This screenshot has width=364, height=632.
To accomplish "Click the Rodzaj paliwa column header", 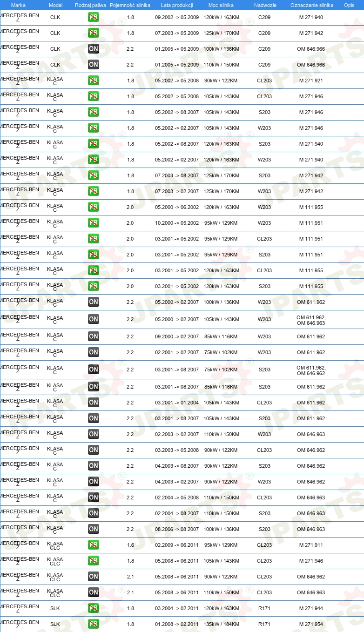I will [90, 5].
